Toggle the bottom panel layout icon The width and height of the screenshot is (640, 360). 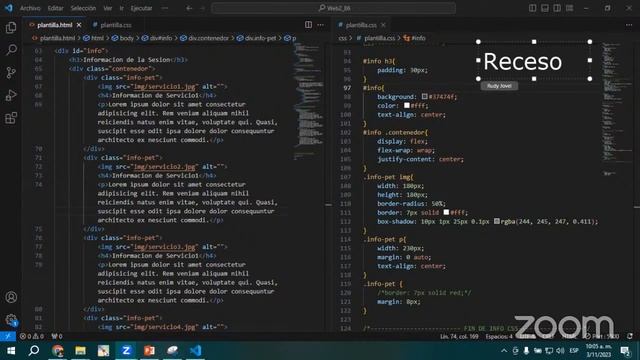pos(544,8)
